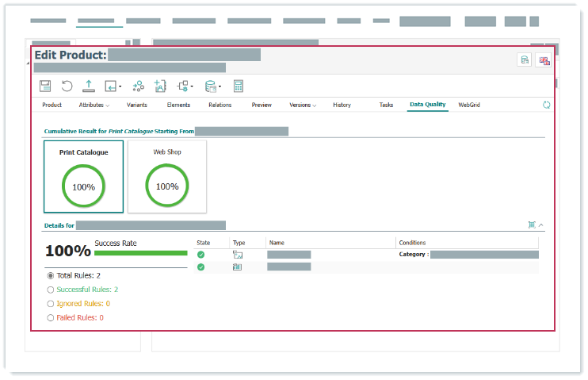Screen dimensions: 588x380
Task: Select the Successful Rules radio button
Action: [x=51, y=290]
